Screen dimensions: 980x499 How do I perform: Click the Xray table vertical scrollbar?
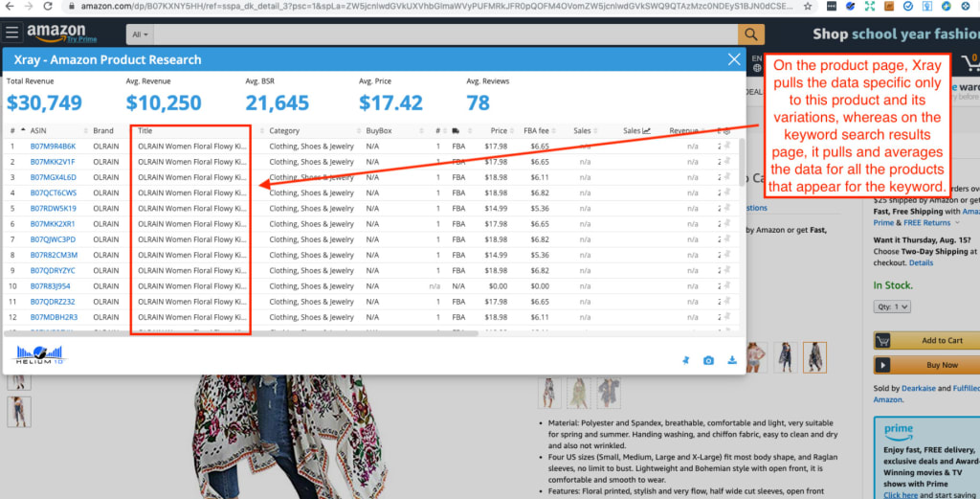click(x=742, y=163)
